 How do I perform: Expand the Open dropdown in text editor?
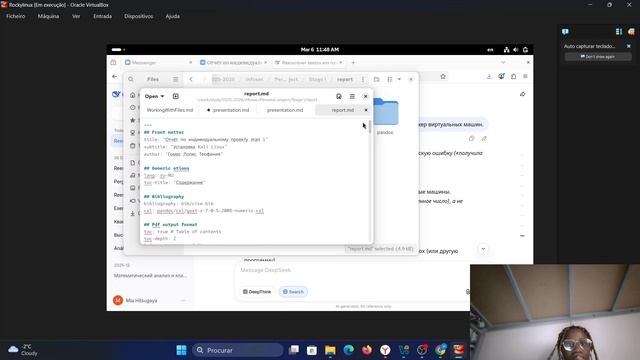tap(154, 96)
